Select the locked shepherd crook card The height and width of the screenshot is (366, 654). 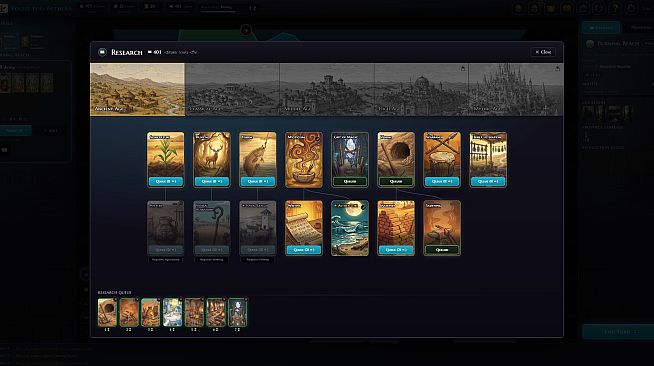[211, 228]
